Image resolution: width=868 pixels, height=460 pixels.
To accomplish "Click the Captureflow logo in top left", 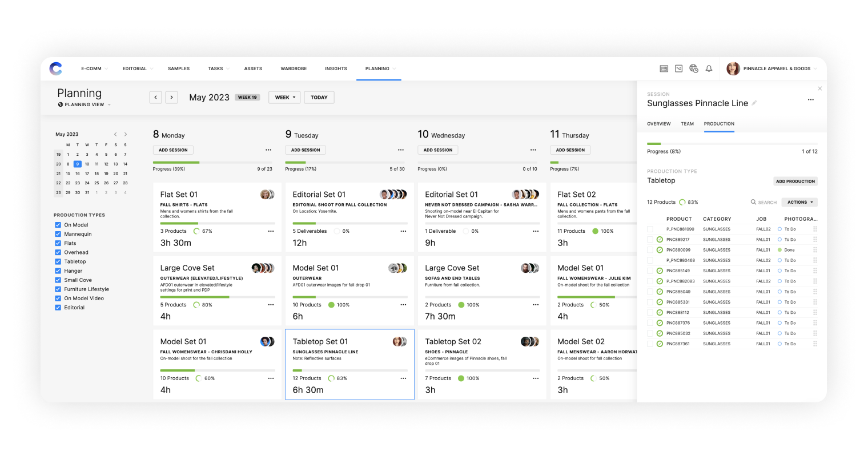I will [55, 68].
